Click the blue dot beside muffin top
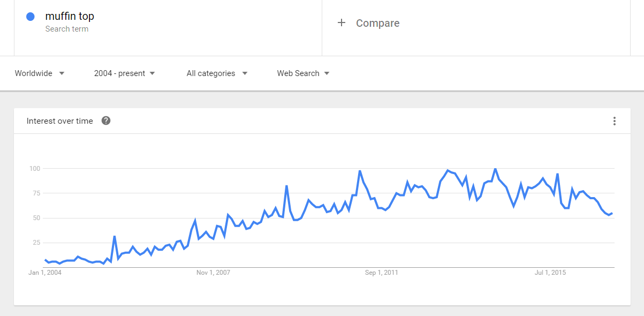The width and height of the screenshot is (644, 316). [31, 17]
